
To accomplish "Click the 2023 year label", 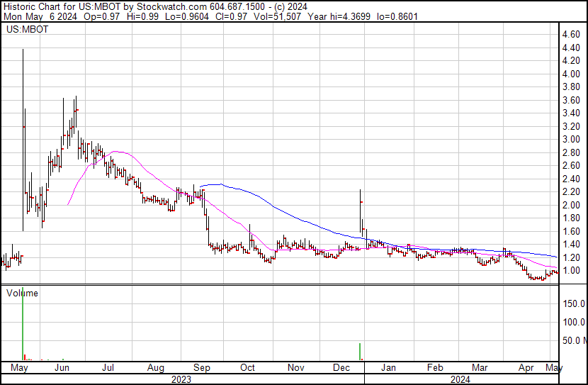I will click(x=182, y=379).
